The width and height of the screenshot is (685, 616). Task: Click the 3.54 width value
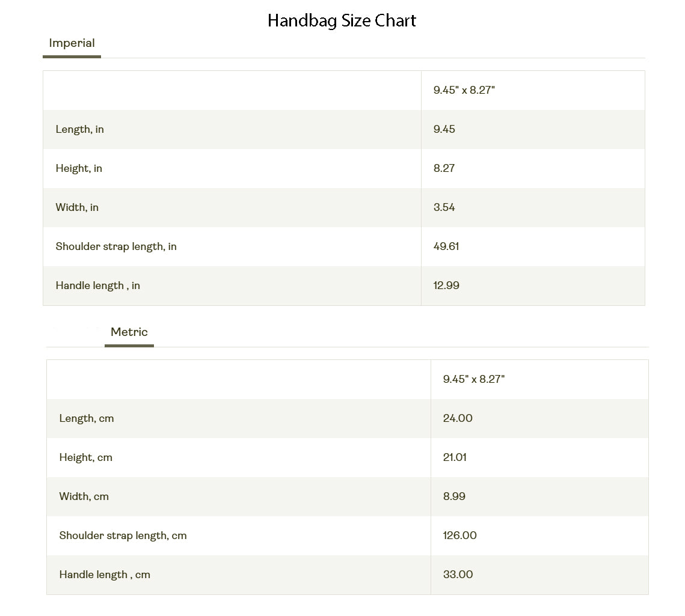click(x=444, y=207)
